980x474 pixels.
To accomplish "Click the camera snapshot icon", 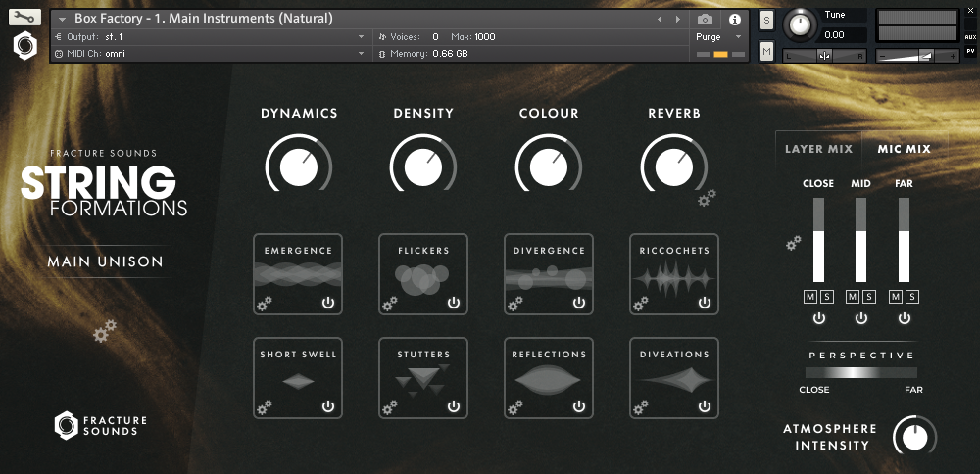I will (x=705, y=20).
